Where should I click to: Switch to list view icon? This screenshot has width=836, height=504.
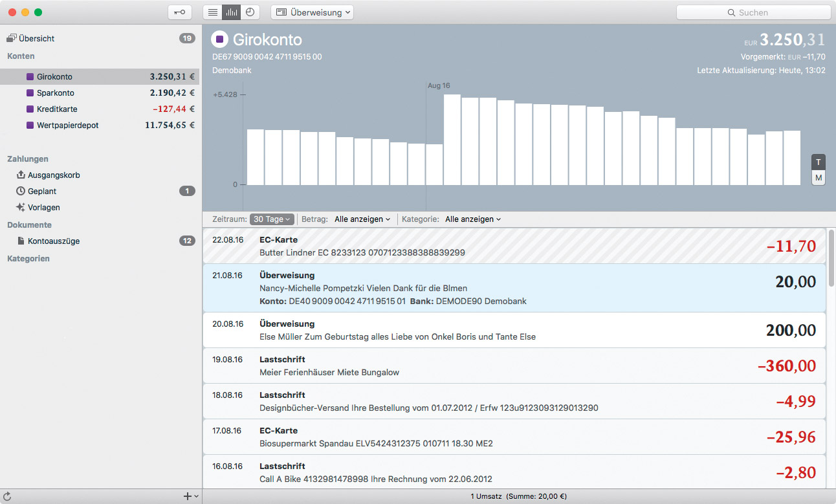pos(212,12)
